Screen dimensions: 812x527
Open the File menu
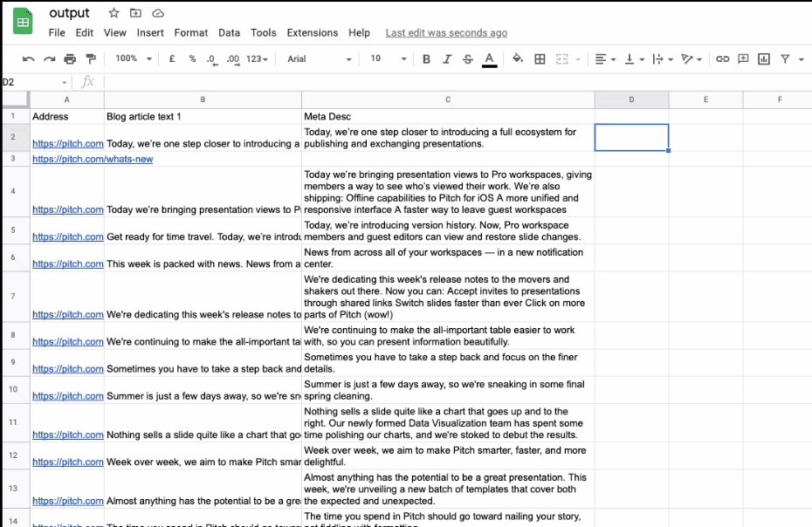click(57, 32)
